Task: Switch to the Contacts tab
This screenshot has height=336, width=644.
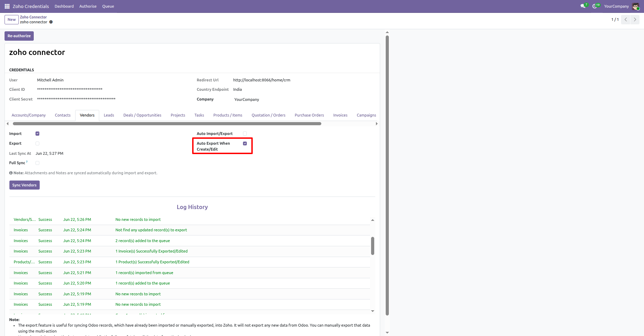Action: [63, 115]
